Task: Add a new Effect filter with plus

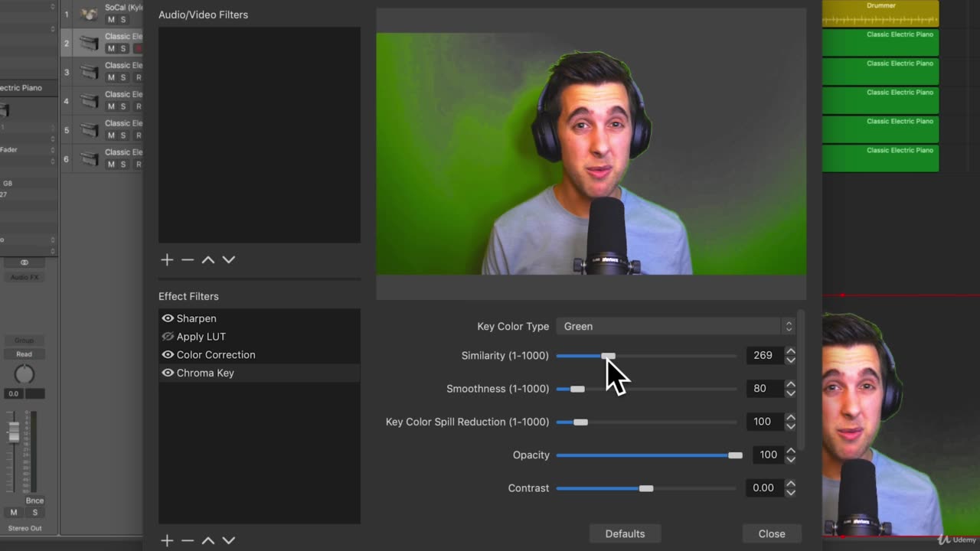Action: (167, 540)
